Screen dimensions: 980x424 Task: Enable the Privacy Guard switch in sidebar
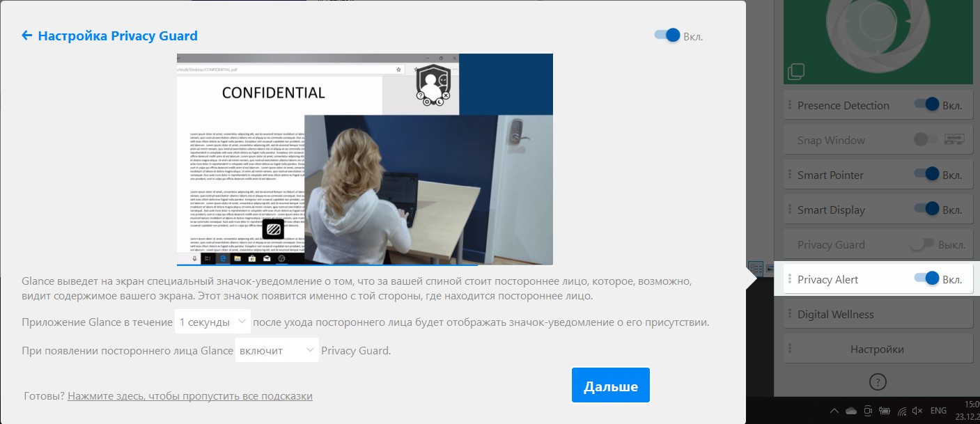[923, 244]
